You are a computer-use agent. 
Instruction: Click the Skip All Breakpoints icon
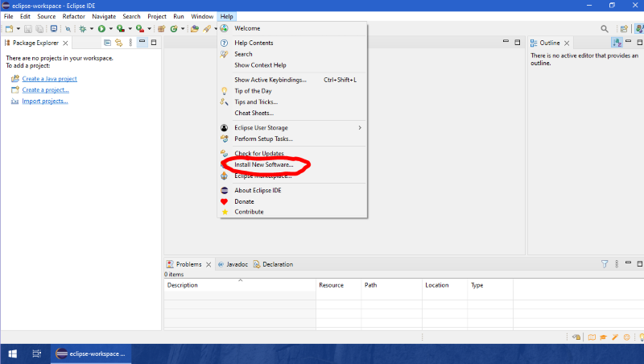pos(68,29)
